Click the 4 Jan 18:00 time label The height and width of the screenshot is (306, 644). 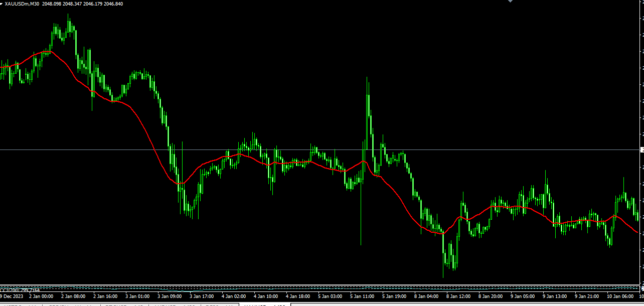[x=298, y=296]
